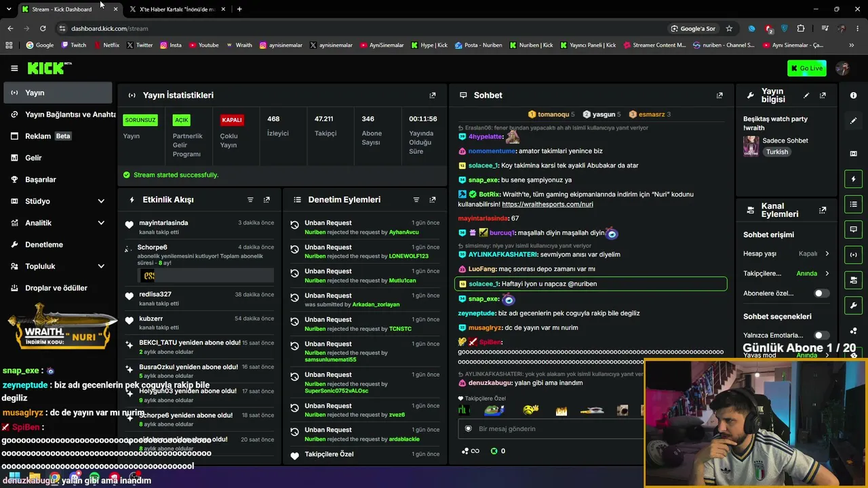The image size is (868, 488).
Task: Click the Wraith İndirim Kodu Nuri banner
Action: coord(62,327)
